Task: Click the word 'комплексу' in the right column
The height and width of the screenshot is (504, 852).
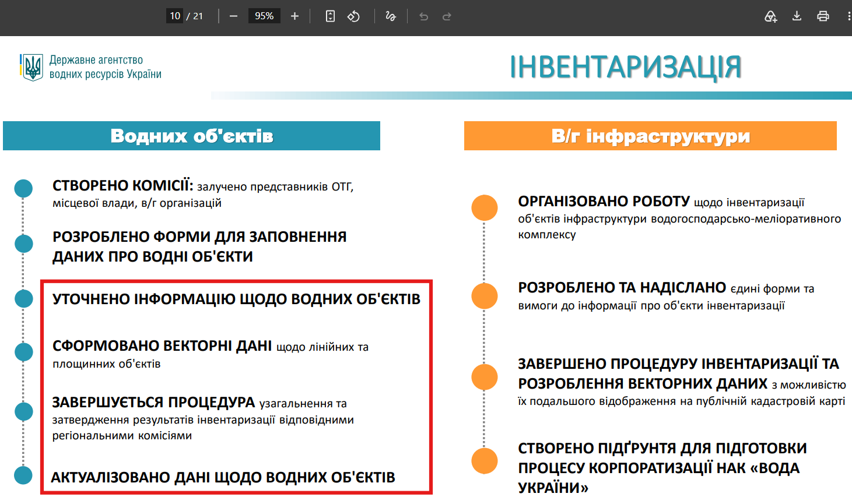Action: click(x=547, y=235)
